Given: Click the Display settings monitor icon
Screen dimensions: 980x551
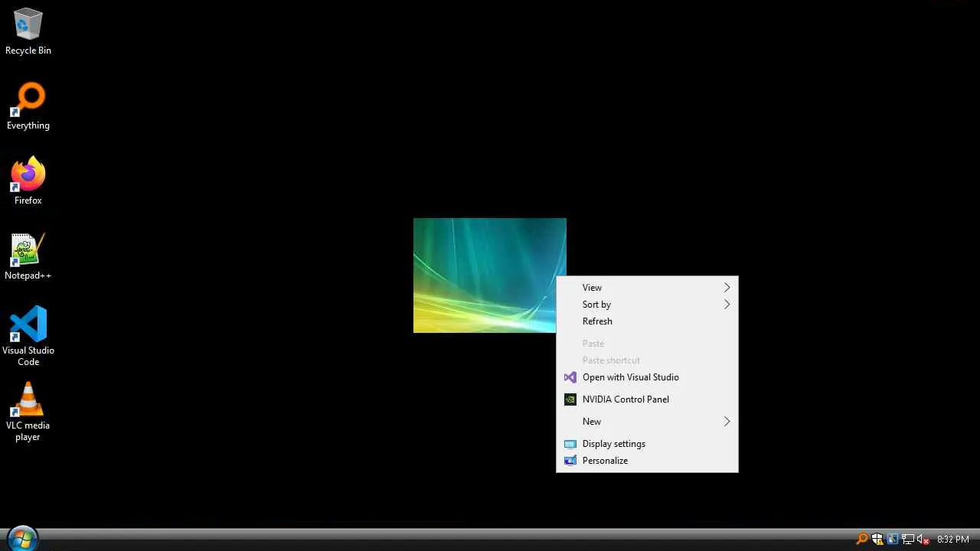Looking at the screenshot, I should point(570,444).
